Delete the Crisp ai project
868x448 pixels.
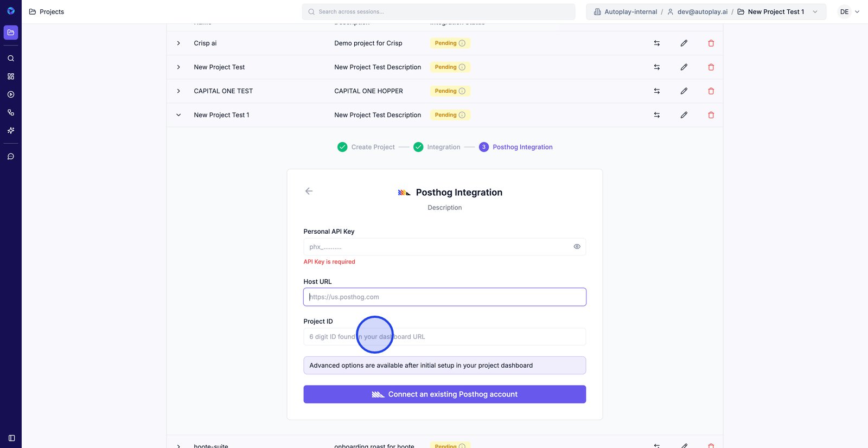pos(711,43)
